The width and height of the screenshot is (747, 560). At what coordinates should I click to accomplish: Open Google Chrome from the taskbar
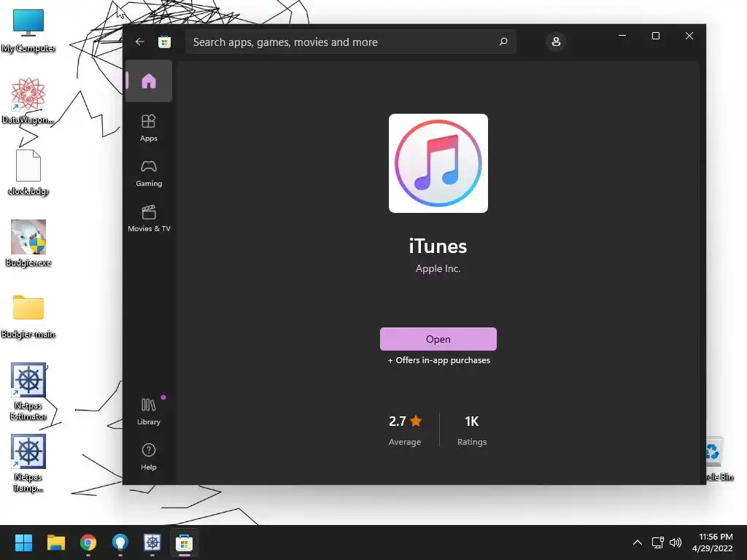pyautogui.click(x=88, y=542)
